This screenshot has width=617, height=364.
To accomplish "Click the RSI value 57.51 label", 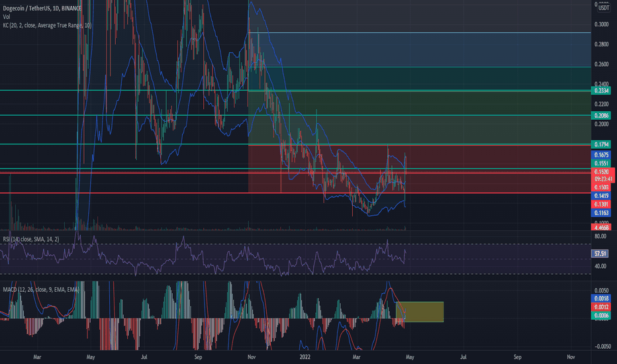I will click(x=600, y=254).
